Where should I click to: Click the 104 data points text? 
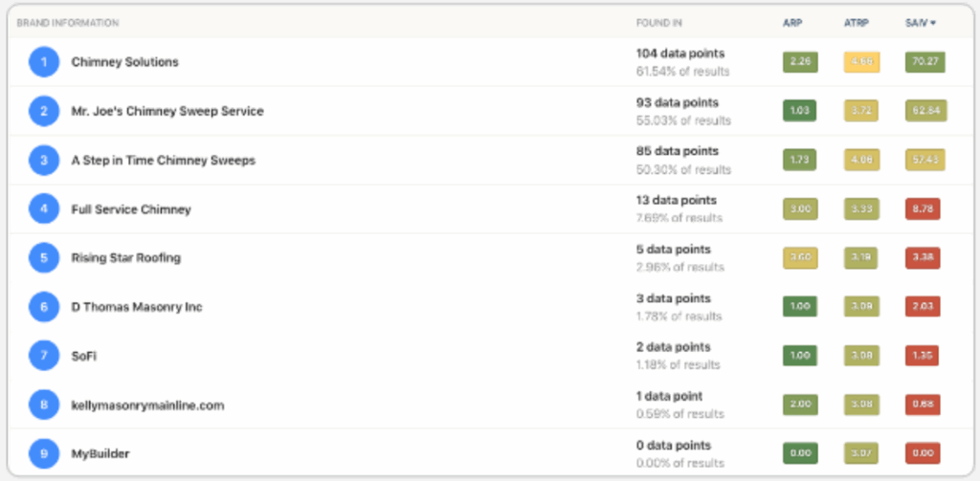tap(680, 54)
